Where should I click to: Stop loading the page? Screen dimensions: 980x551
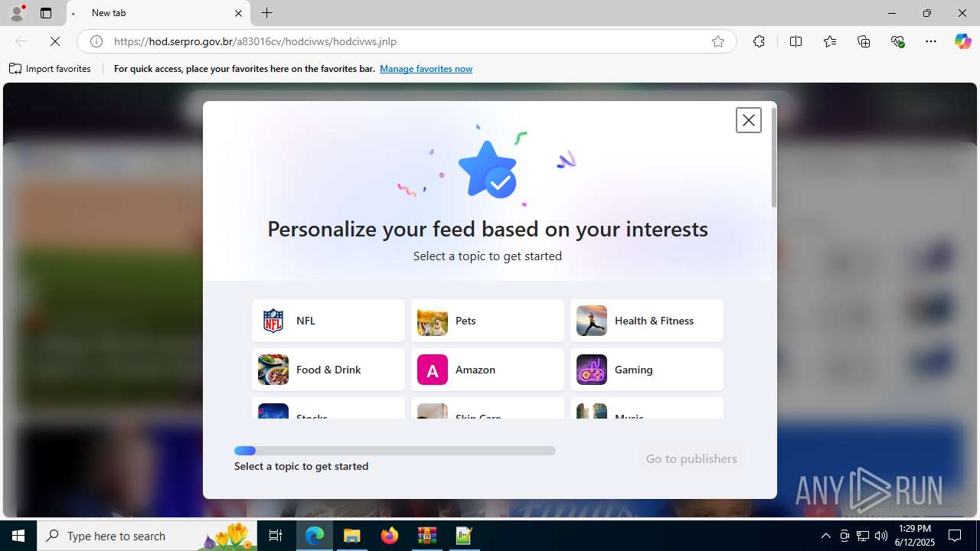click(x=55, y=41)
